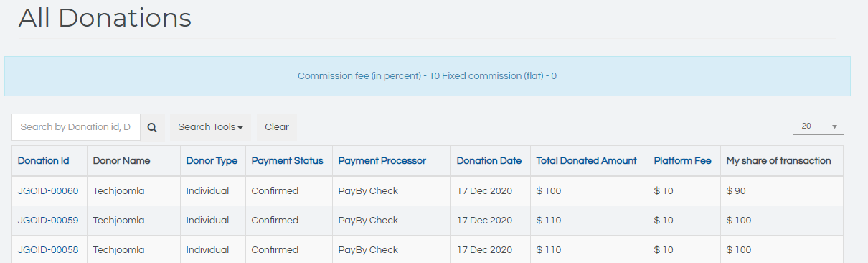Sort by Donation Date column header
The height and width of the screenshot is (263, 868).
[489, 161]
